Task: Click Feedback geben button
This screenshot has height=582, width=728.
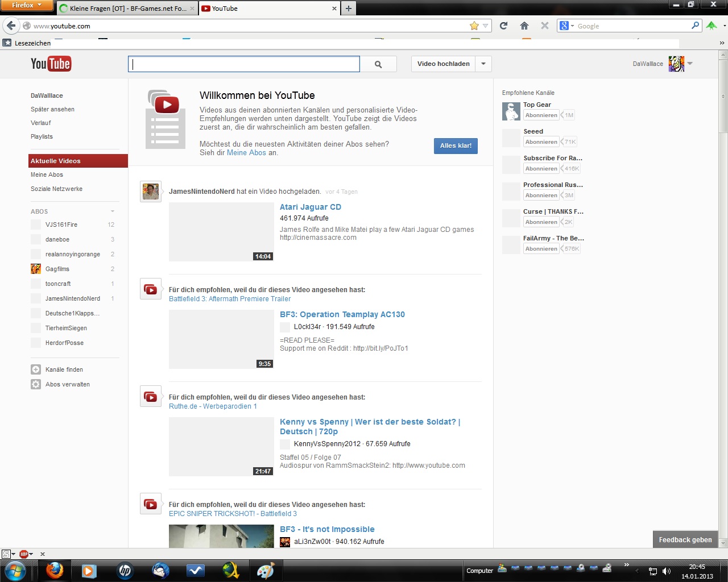Action: (685, 540)
